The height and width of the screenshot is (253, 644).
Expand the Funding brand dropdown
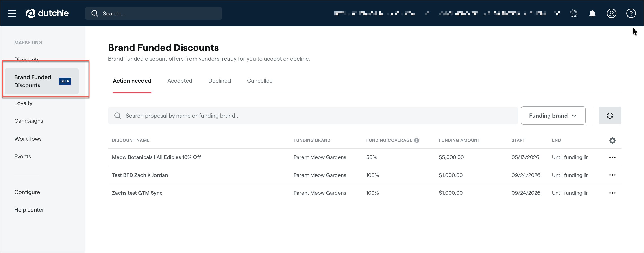coord(553,116)
